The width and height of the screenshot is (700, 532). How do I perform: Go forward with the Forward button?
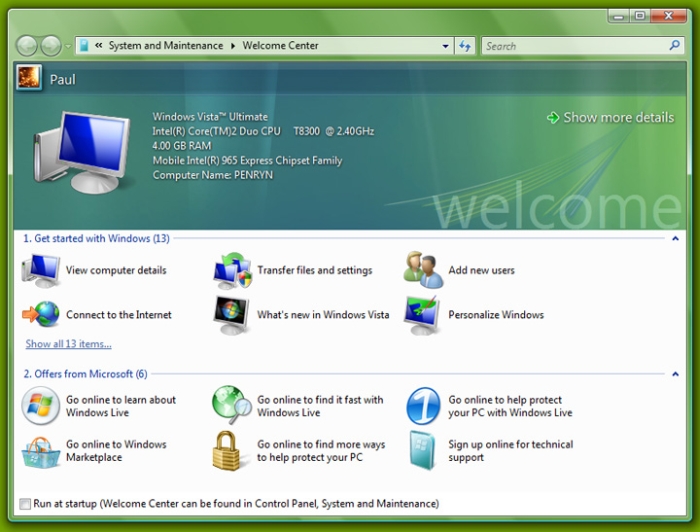click(x=51, y=46)
